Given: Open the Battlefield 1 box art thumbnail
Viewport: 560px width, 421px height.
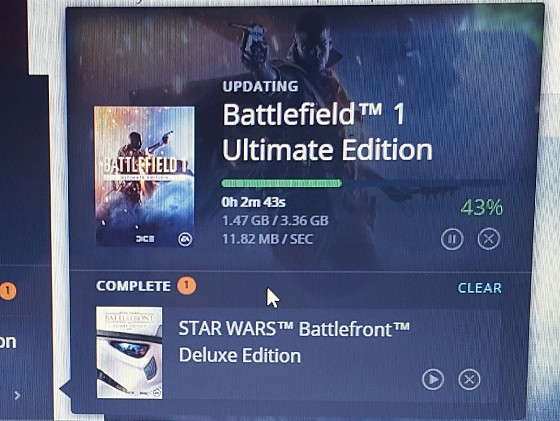Looking at the screenshot, I should point(144,176).
